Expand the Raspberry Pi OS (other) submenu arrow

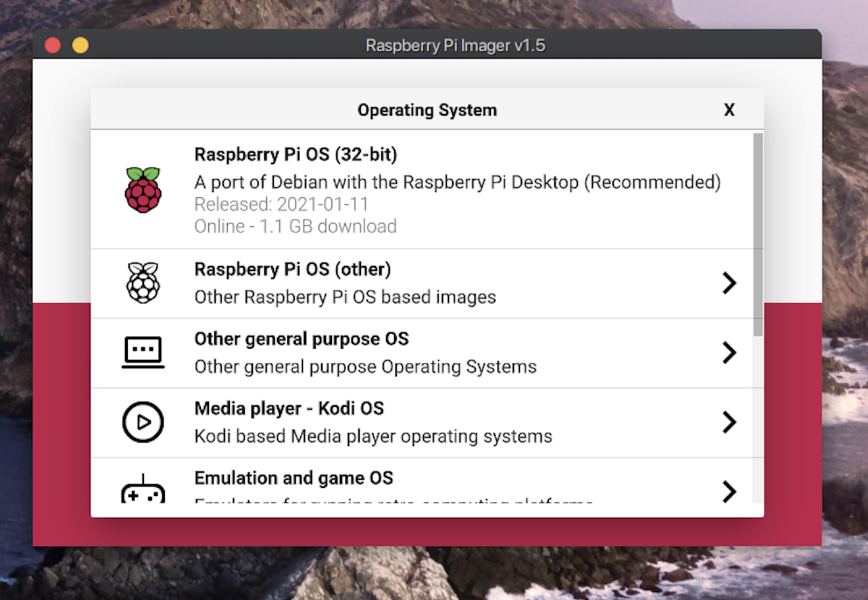(729, 283)
